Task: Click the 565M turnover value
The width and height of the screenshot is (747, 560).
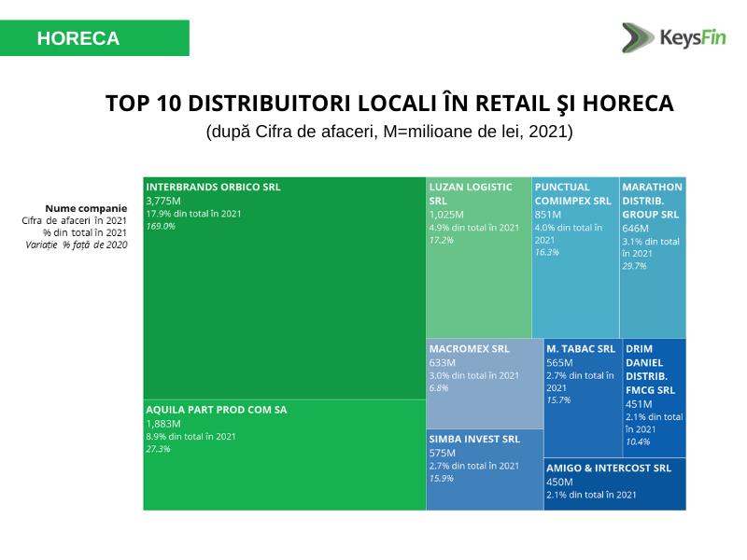Action: click(x=559, y=363)
